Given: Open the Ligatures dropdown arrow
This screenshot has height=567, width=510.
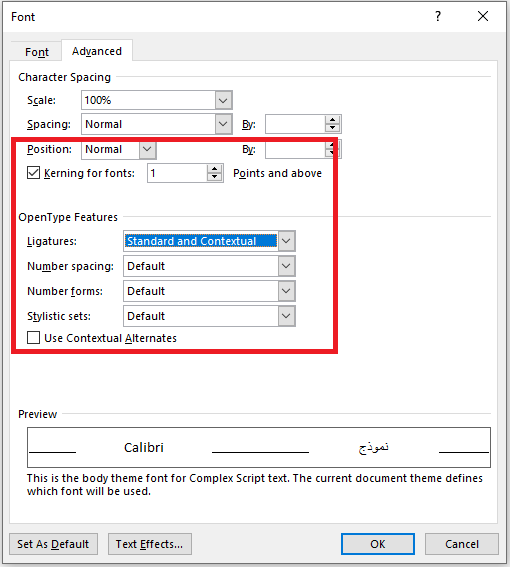Looking at the screenshot, I should coord(286,241).
